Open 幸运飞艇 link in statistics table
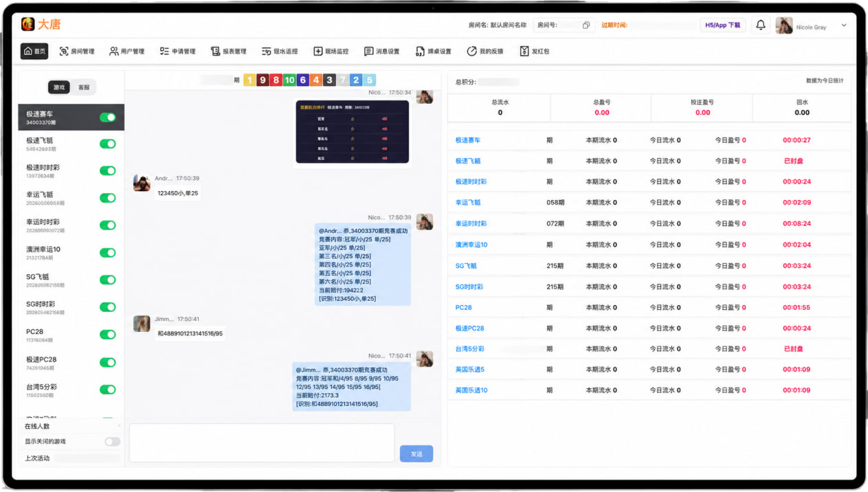The image size is (868, 492). pyautogui.click(x=468, y=203)
